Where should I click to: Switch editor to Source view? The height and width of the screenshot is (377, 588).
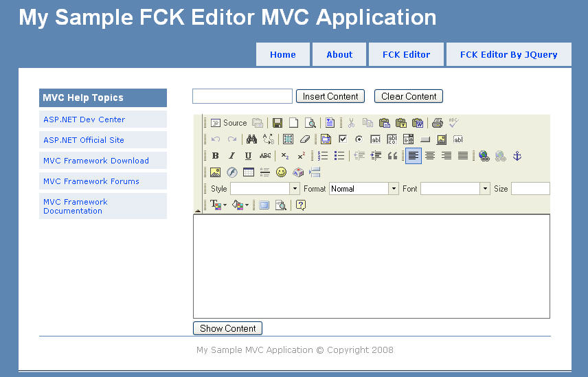229,123
